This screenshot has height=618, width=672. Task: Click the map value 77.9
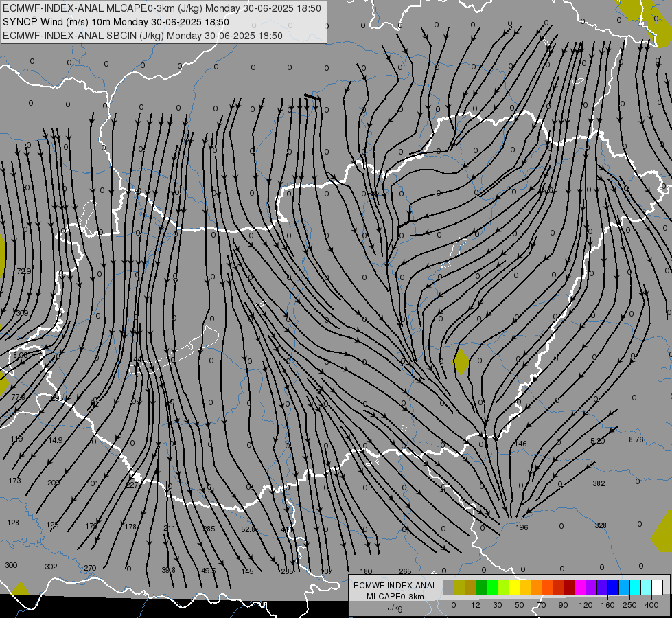18,397
